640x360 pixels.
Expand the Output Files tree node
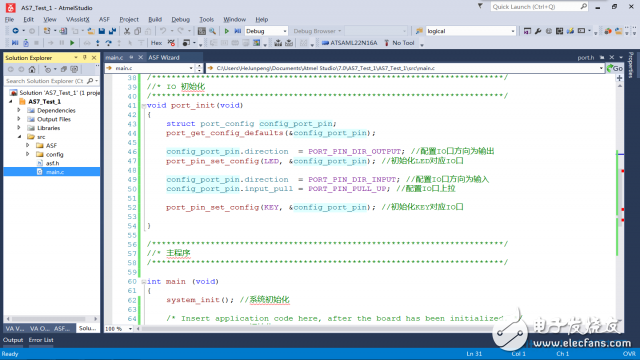tap(19, 119)
